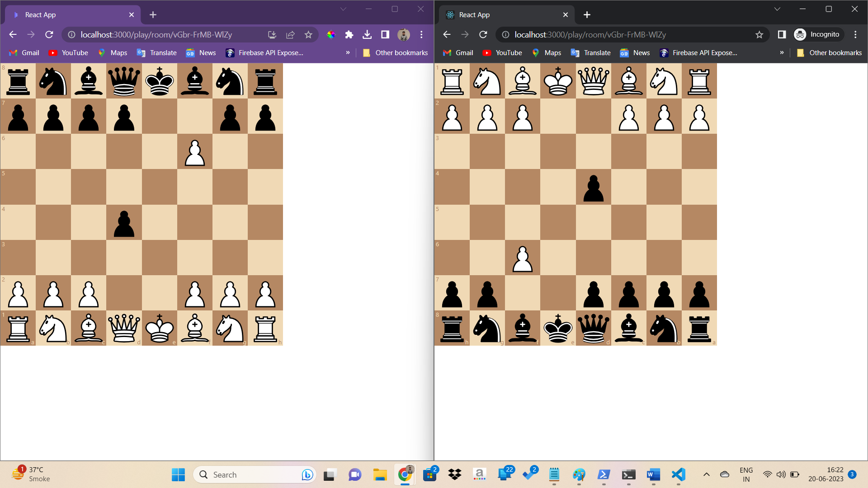Viewport: 868px width, 488px height.
Task: Click the white king on left board
Action: (160, 328)
